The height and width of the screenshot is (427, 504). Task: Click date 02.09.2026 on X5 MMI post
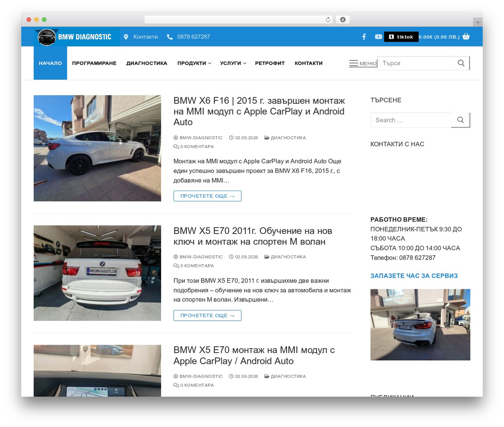click(246, 377)
